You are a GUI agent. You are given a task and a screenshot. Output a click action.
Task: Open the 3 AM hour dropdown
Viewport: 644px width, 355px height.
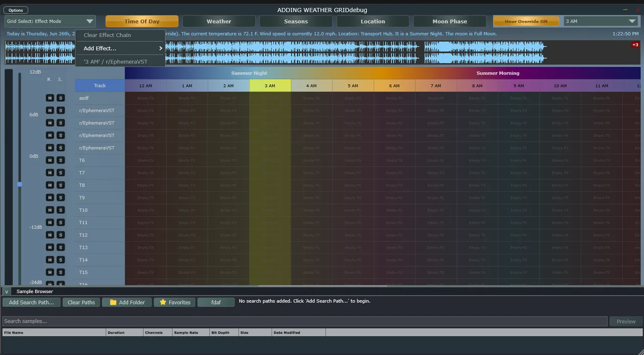click(x=601, y=21)
